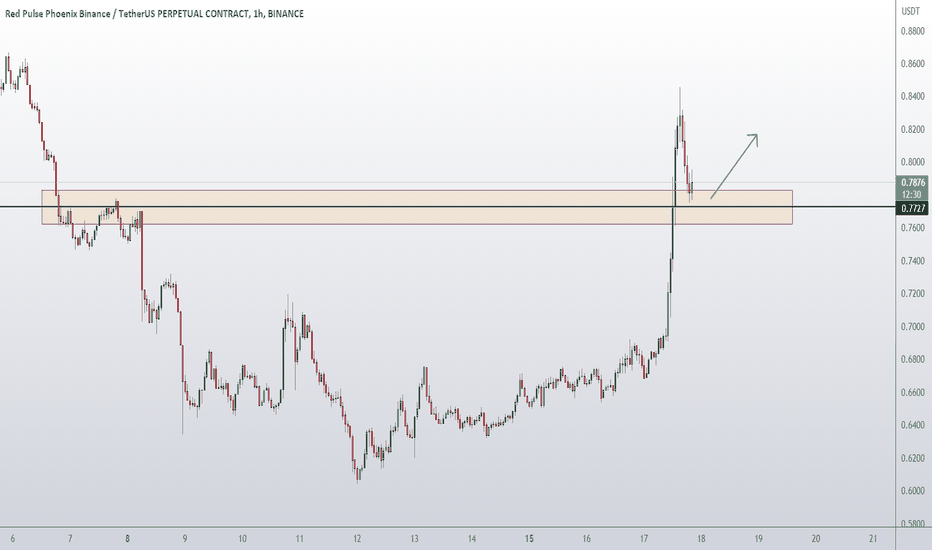This screenshot has width=932, height=550.
Task: Click date label 10 on the time axis
Action: (243, 539)
